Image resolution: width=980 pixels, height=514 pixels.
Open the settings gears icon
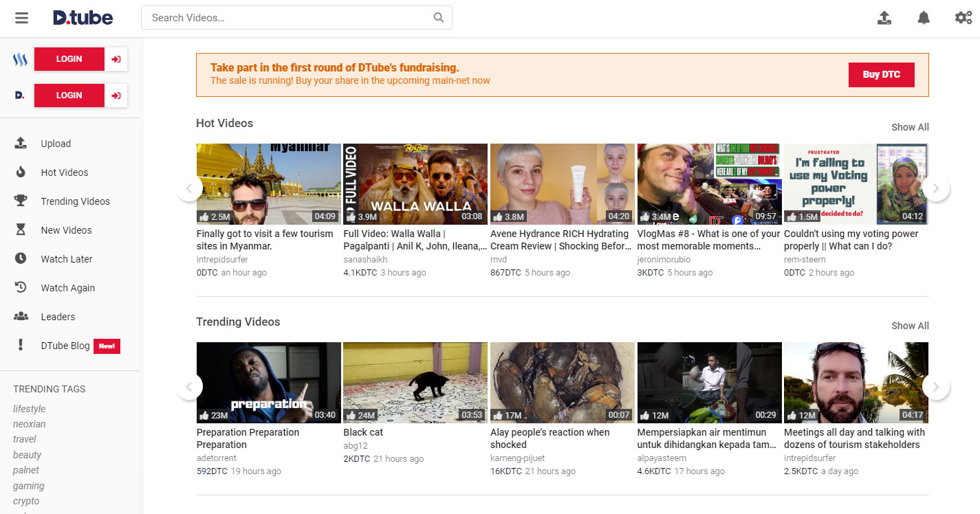[963, 18]
